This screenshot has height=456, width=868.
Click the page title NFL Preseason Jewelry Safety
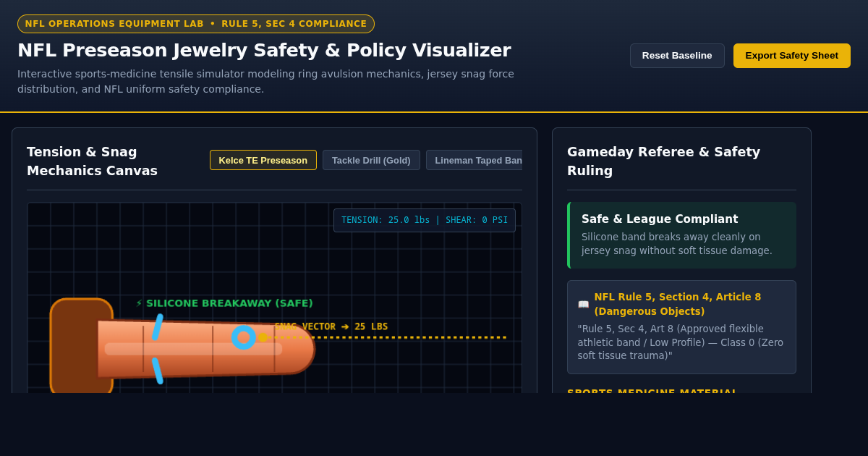(x=264, y=50)
